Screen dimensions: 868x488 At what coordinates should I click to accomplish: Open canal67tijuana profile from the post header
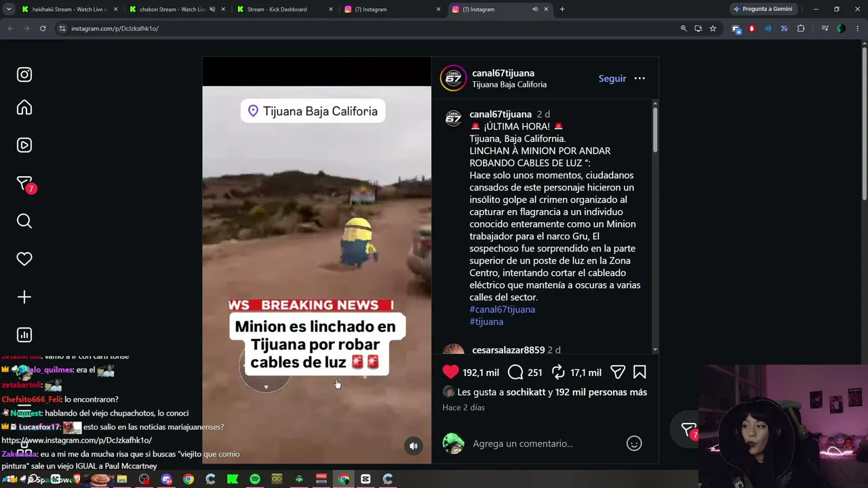[x=503, y=73]
